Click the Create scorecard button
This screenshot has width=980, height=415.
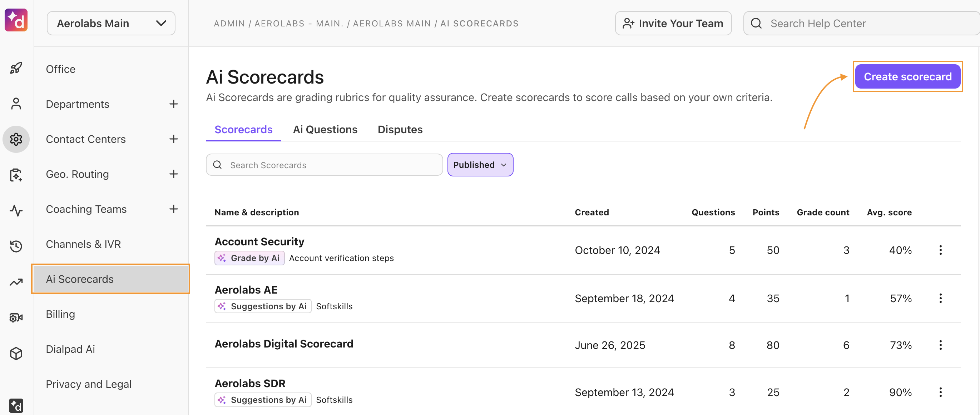click(908, 76)
